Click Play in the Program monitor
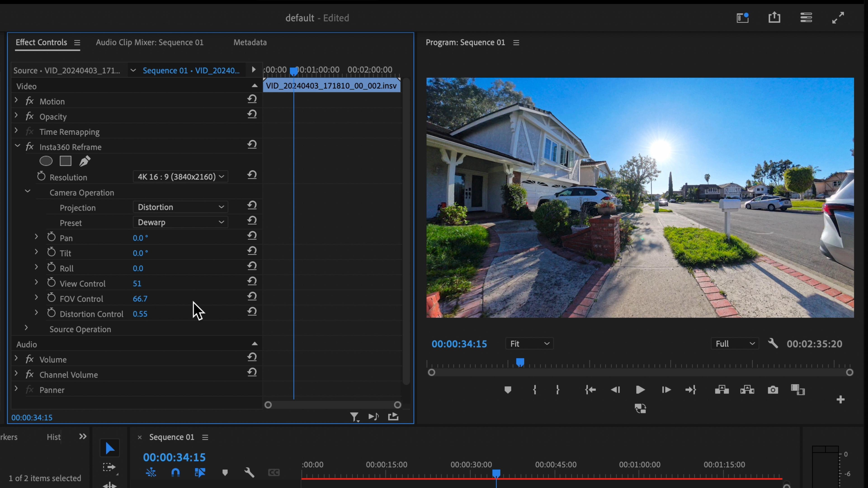Viewport: 868px width, 488px height. point(640,390)
